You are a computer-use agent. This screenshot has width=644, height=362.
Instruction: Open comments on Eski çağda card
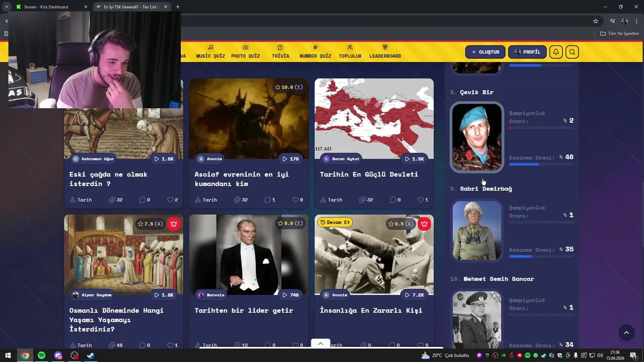coord(144,200)
